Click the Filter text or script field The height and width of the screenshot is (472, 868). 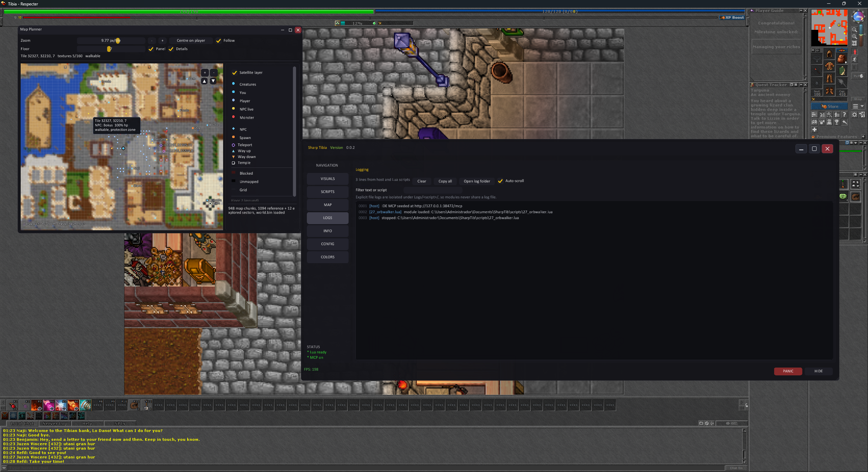[x=433, y=190]
